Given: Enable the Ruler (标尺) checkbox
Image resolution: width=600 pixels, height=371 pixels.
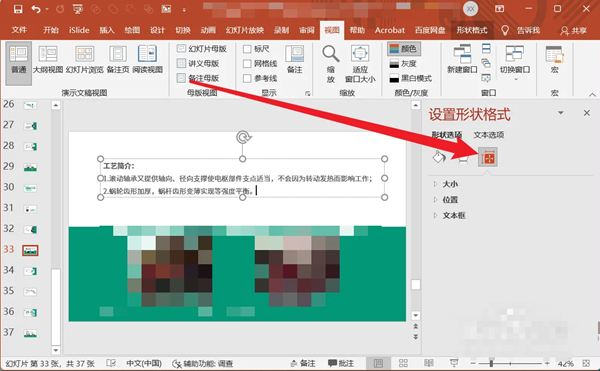Looking at the screenshot, I should pyautogui.click(x=247, y=49).
